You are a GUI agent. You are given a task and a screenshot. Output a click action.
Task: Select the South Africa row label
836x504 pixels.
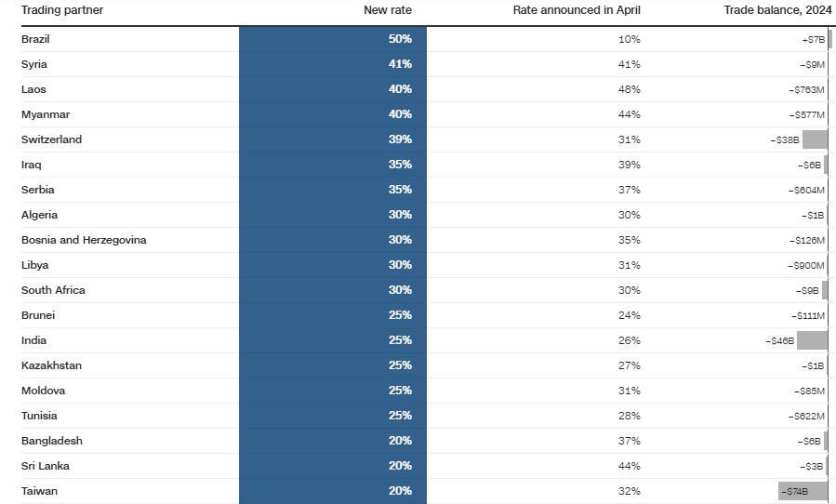pyautogui.click(x=53, y=290)
